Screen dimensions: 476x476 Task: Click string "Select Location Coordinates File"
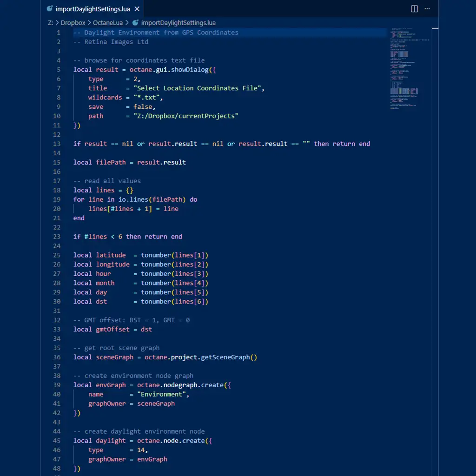coord(197,88)
